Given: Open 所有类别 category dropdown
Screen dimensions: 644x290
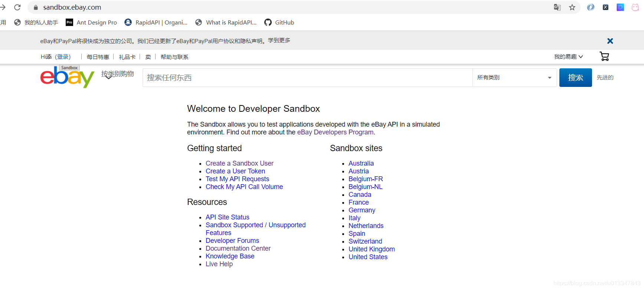Looking at the screenshot, I should point(514,78).
